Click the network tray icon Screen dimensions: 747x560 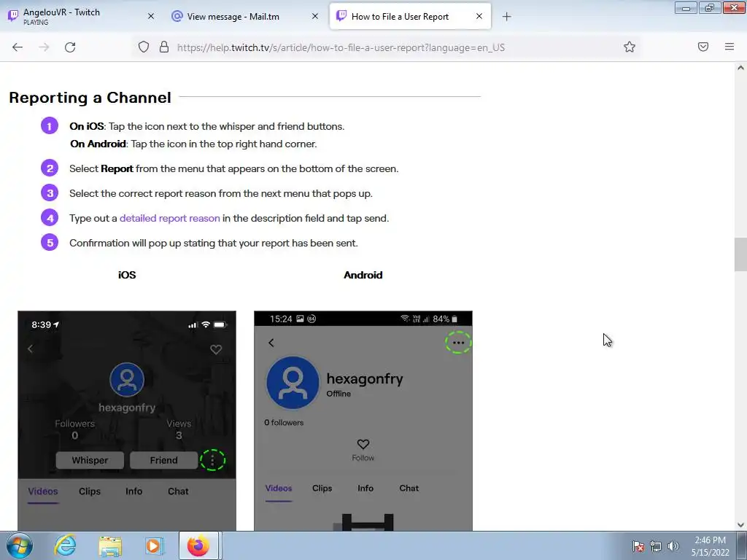click(656, 546)
